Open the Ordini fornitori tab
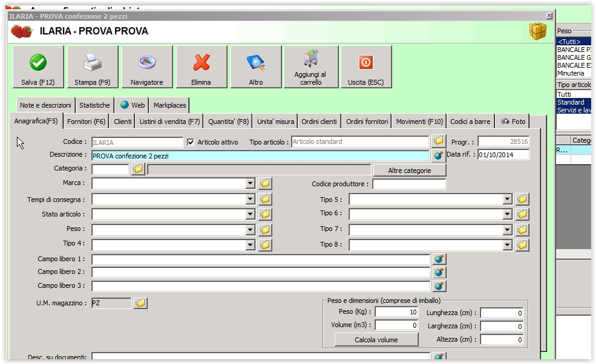The height and width of the screenshot is (364, 596). [x=367, y=122]
